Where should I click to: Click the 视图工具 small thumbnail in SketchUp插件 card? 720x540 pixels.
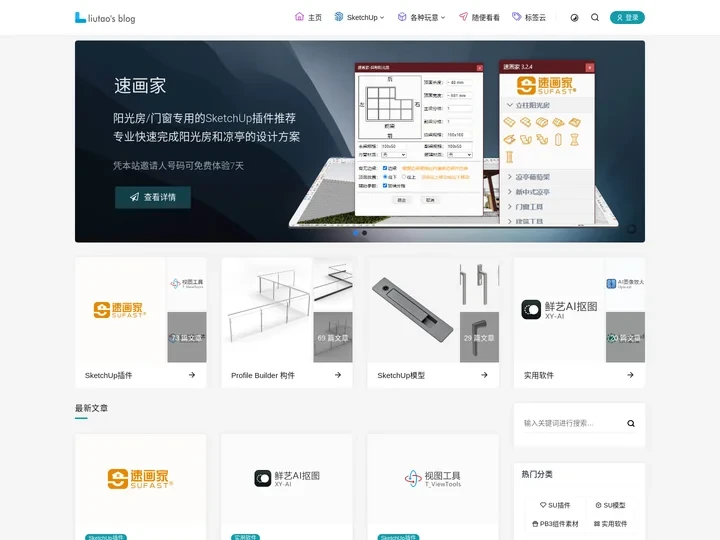point(187,284)
